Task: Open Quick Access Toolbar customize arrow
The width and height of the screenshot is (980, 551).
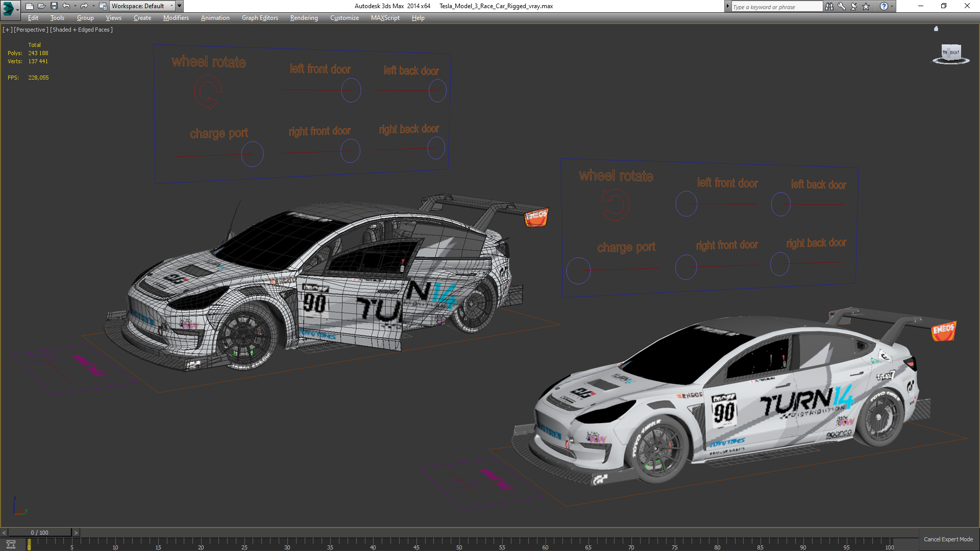Action: tap(180, 6)
